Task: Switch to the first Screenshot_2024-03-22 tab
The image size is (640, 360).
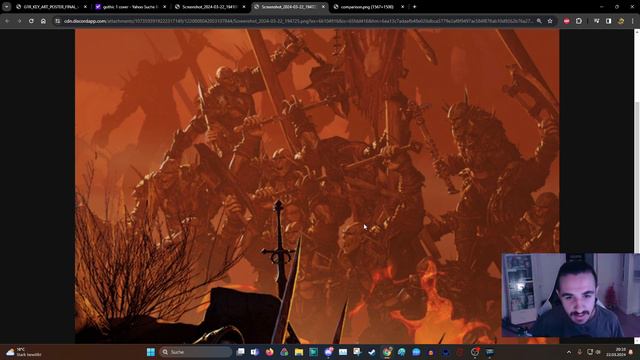Action: pos(210,7)
